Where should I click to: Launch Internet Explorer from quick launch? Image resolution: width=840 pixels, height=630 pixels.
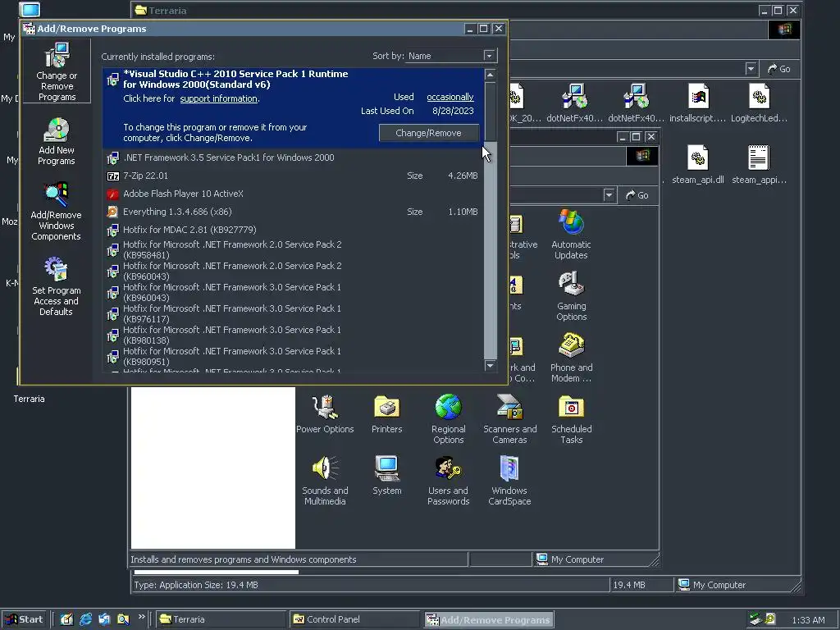click(x=85, y=619)
